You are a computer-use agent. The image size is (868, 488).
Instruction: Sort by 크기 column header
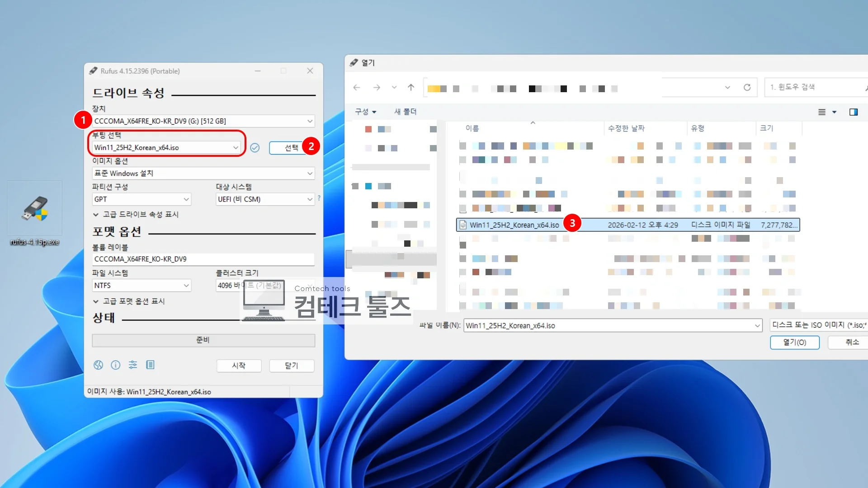[x=766, y=128]
